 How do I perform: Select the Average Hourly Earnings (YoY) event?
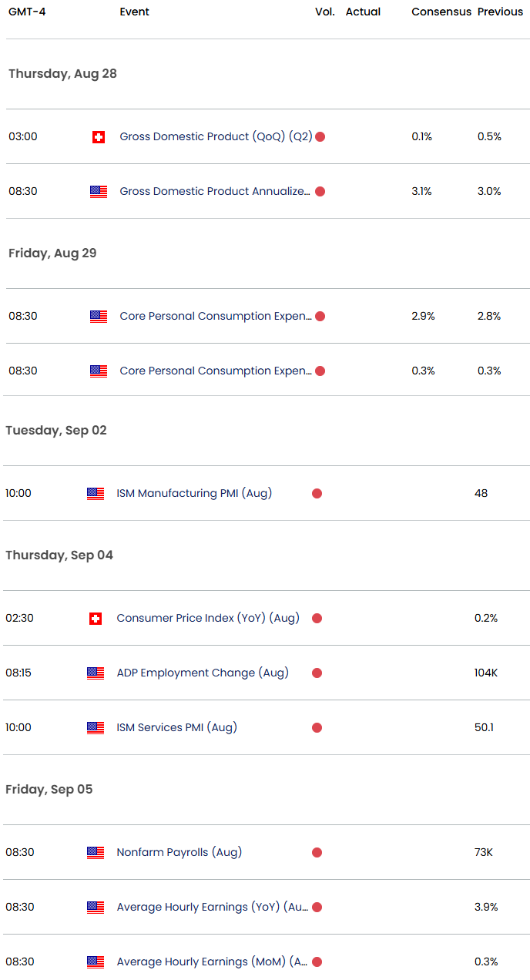[213, 908]
